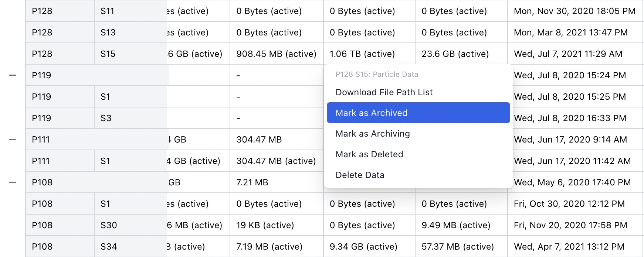
Task: Click the 1.06 TB (active) cell
Action: pos(362,54)
